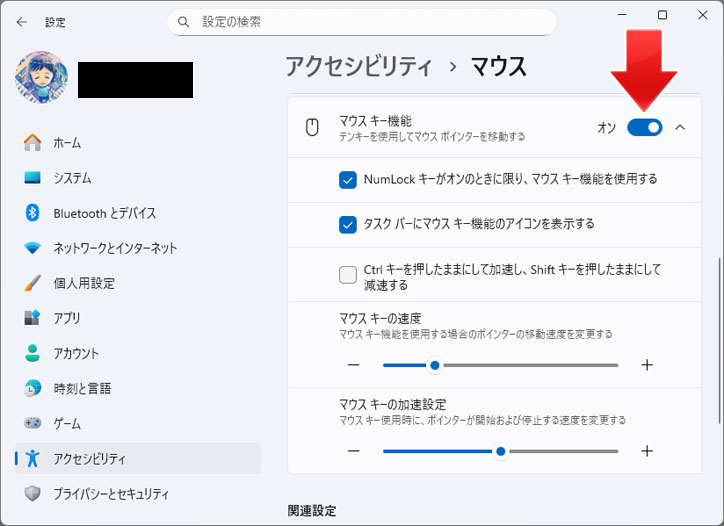Collapse the Mouse Keys section chevron
This screenshot has width=724, height=526.
(680, 127)
